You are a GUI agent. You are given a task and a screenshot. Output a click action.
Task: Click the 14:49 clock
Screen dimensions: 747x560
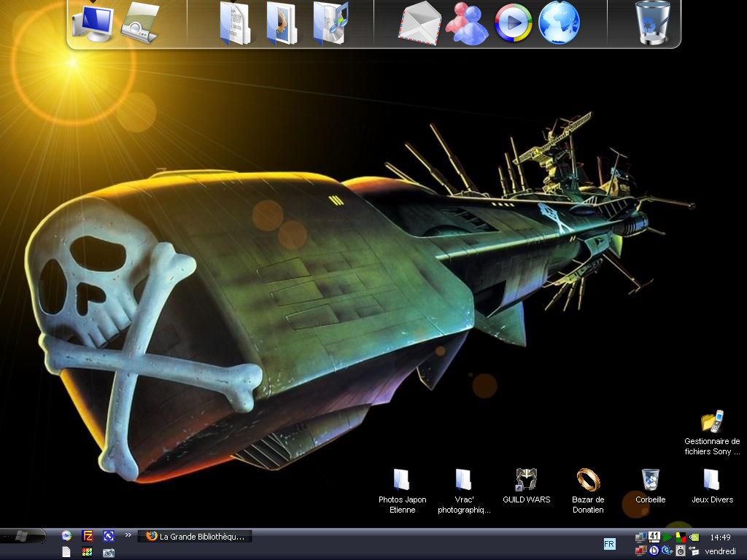coord(720,537)
